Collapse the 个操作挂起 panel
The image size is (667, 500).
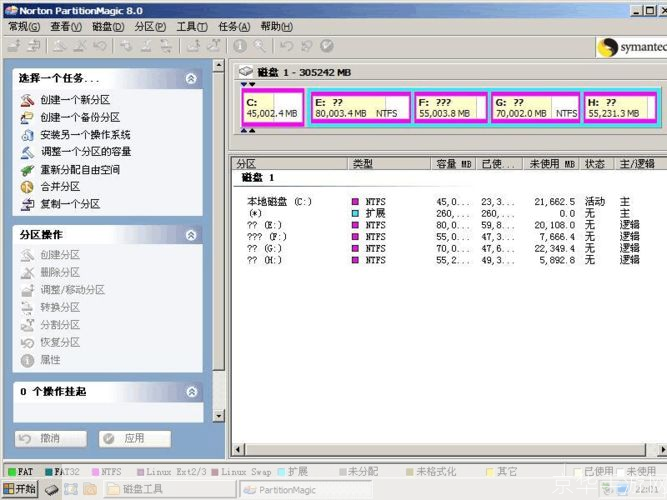191,392
